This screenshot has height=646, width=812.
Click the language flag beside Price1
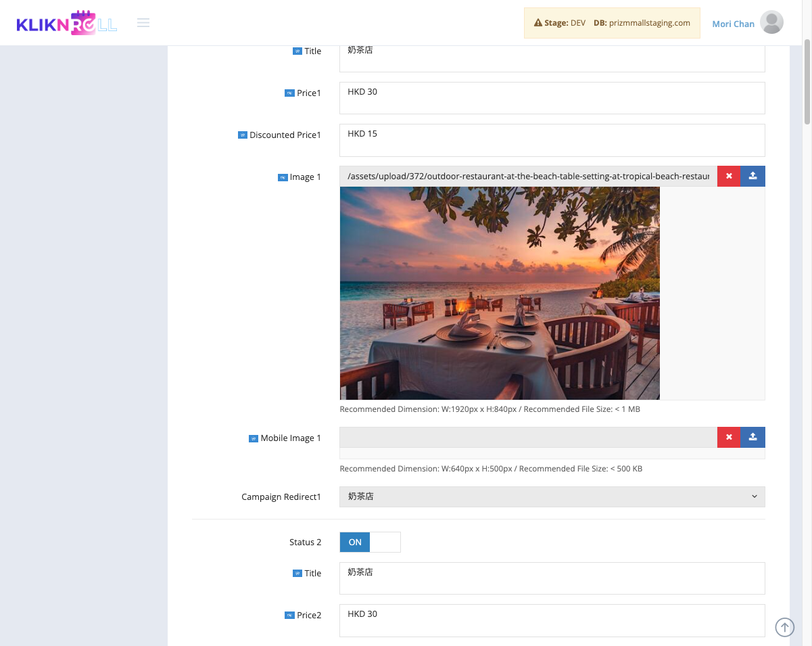coord(289,93)
